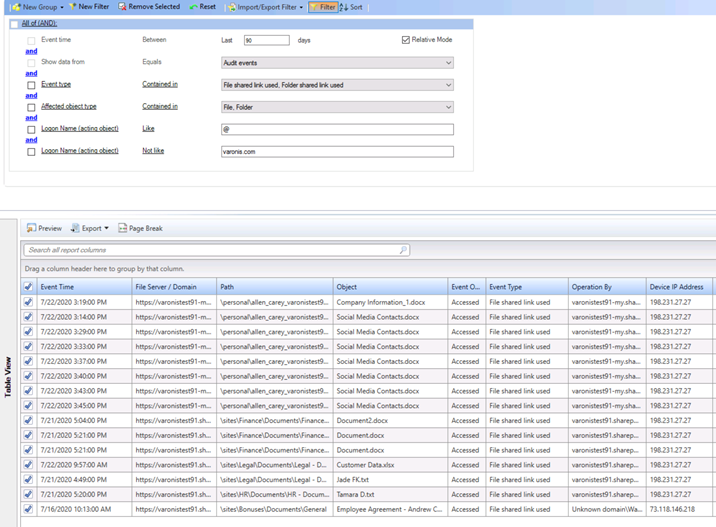The image size is (716, 527).
Task: Tick the Affected object type checkbox
Action: point(32,107)
